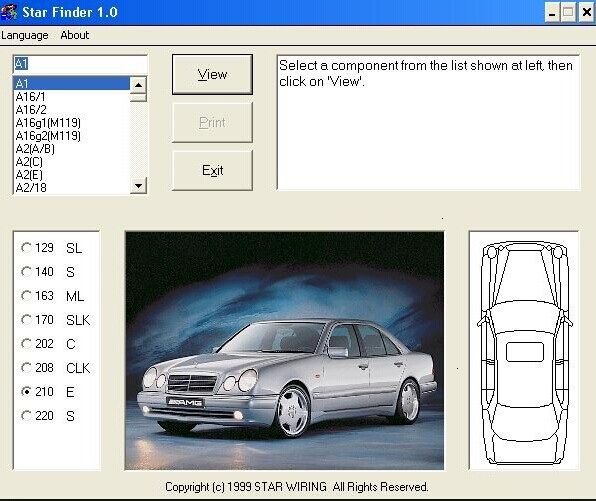Click the instruction text box
This screenshot has height=501, width=596.
point(429,122)
